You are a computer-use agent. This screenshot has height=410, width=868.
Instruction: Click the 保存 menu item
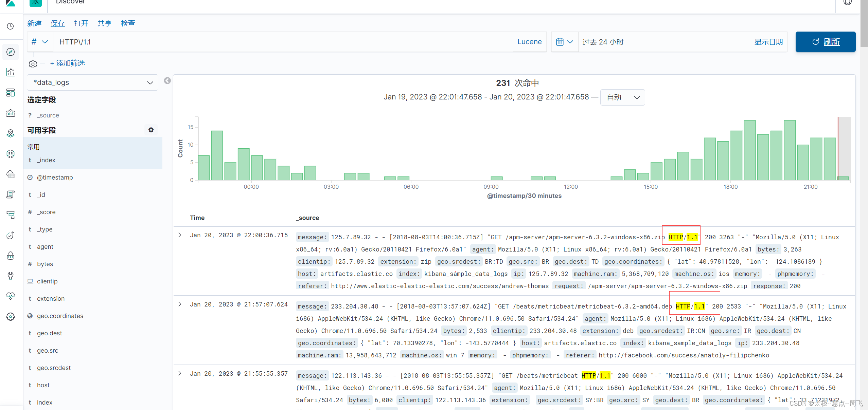click(57, 23)
